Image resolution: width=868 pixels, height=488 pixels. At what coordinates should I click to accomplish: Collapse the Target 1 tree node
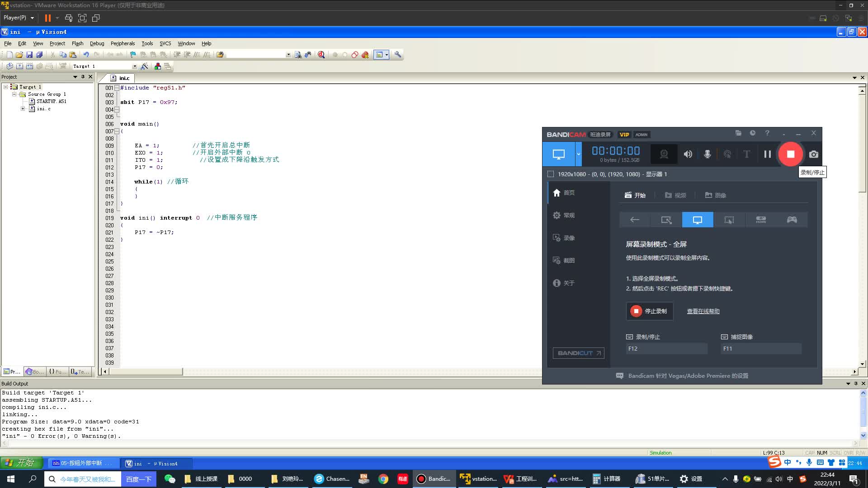point(5,87)
